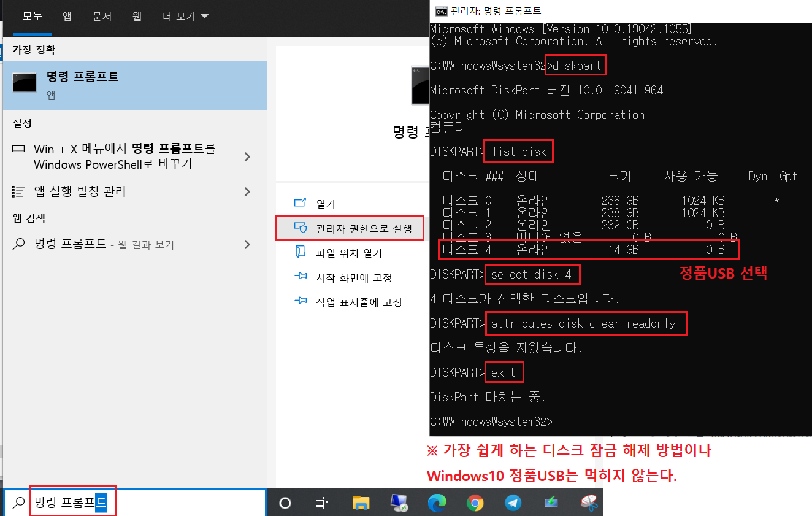The height and width of the screenshot is (516, 812).
Task: Click the 디스크 4 온라인 14 GB row
Action: coord(589,249)
